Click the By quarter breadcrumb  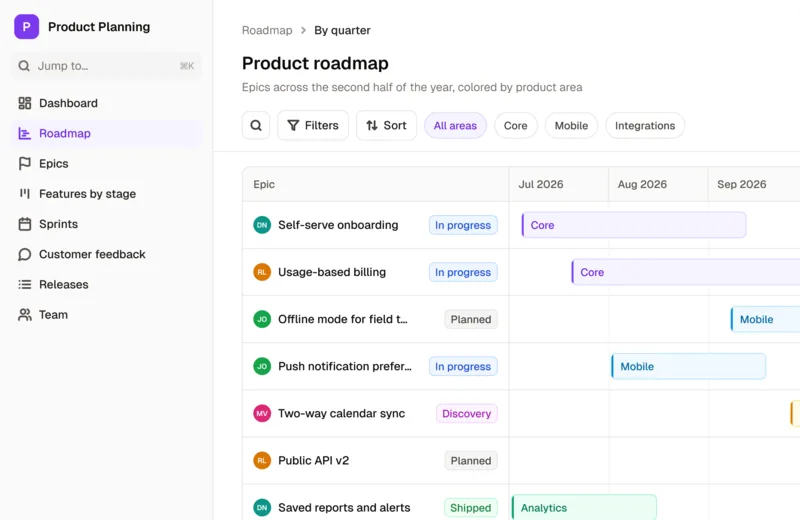pos(342,30)
